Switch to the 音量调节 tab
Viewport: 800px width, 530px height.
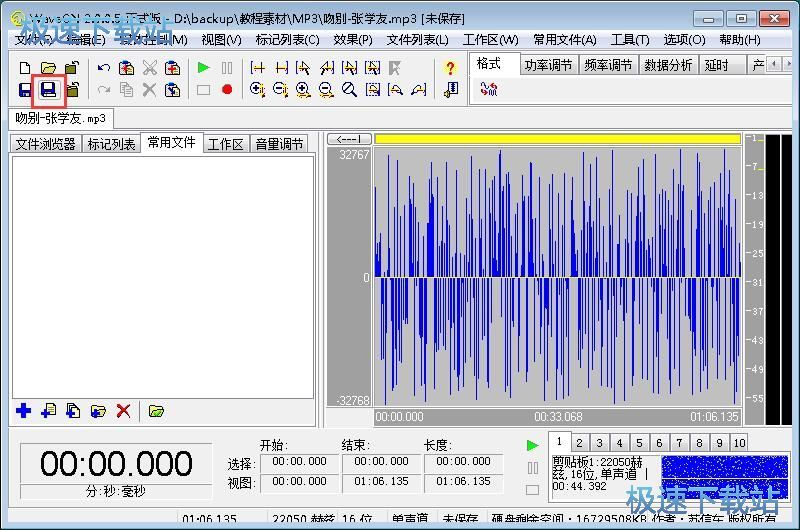click(x=279, y=144)
